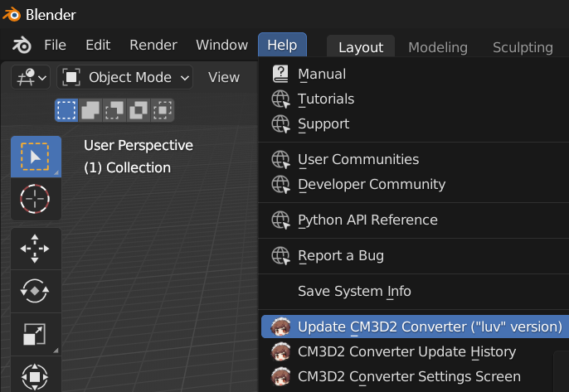Click the Blender logo menu icon
This screenshot has height=392, width=569.
[x=22, y=46]
